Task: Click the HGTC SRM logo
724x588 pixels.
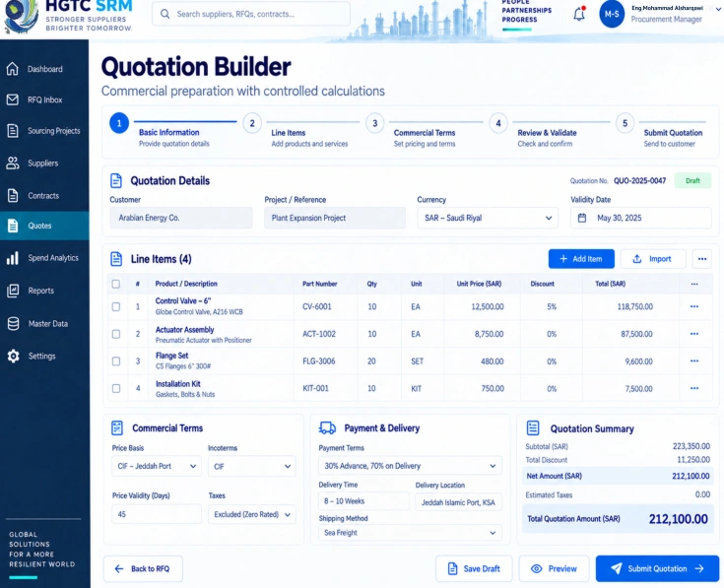Action: point(68,16)
